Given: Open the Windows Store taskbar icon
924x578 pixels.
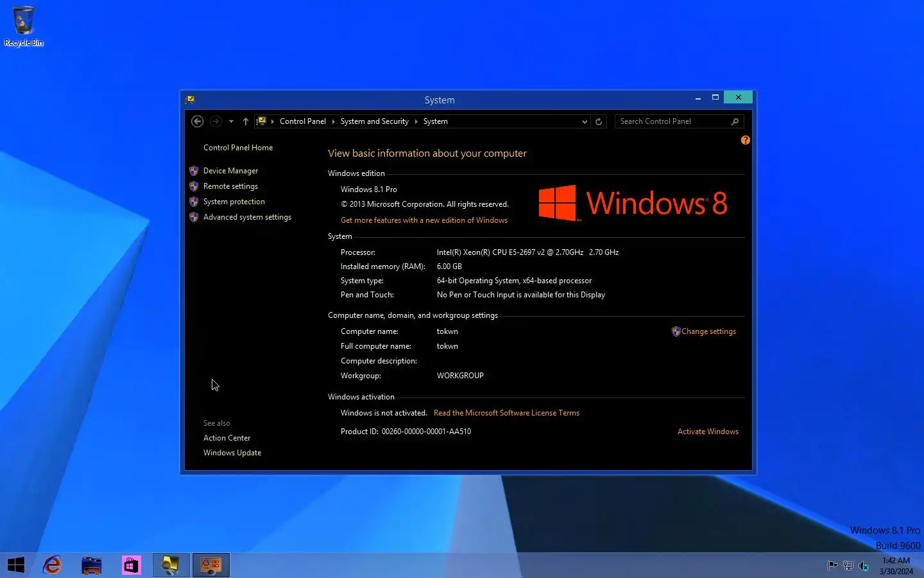Looking at the screenshot, I should coord(131,565).
